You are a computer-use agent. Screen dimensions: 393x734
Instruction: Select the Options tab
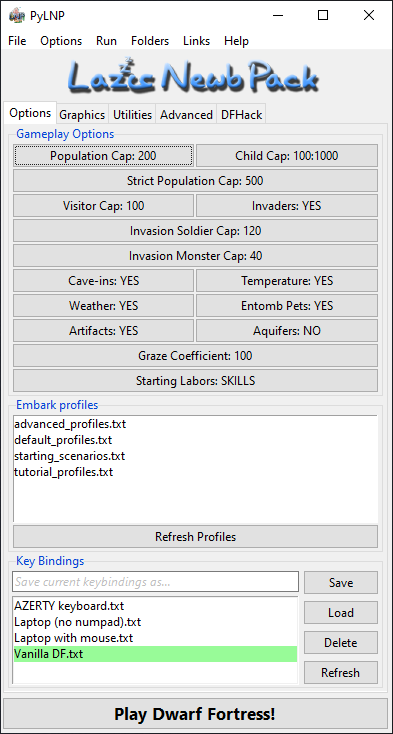click(x=30, y=113)
